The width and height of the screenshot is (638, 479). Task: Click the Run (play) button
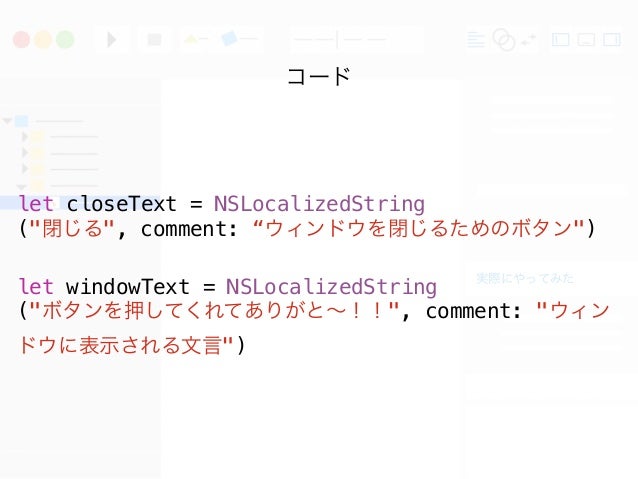click(111, 39)
